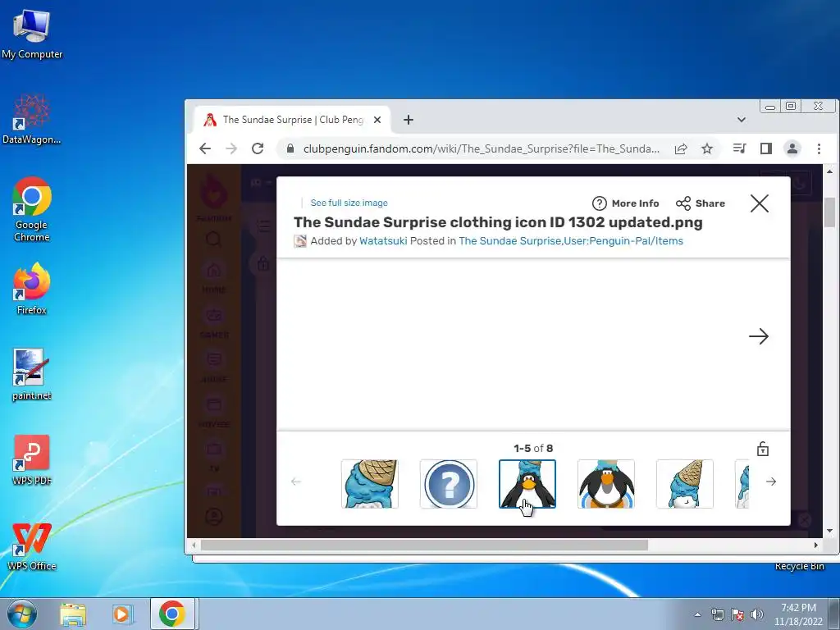Go back to the previous page in Chrome
Screen dimensions: 840x630
[205, 148]
